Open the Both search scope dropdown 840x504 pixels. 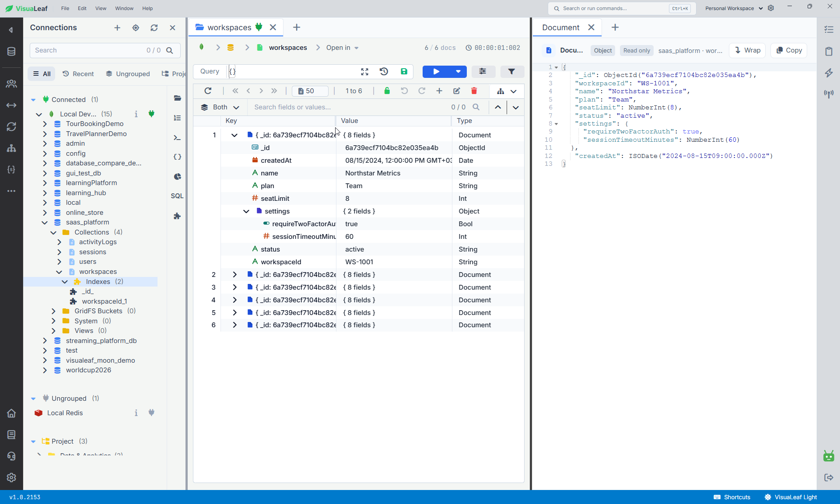(x=220, y=107)
